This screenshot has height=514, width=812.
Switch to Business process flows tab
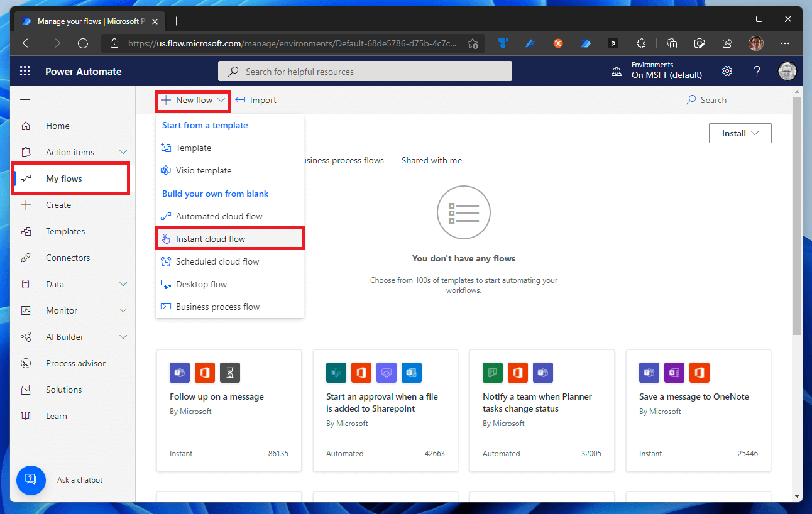click(x=344, y=160)
